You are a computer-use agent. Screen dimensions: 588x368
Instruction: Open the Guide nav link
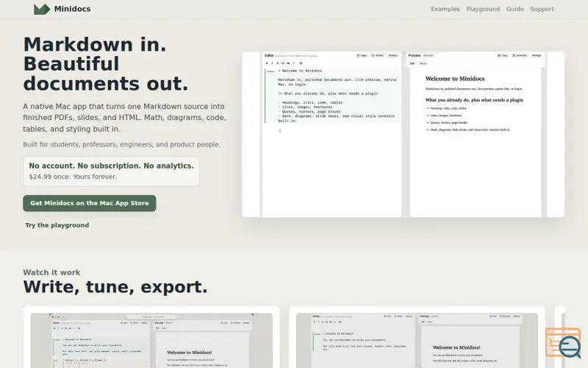[x=515, y=9]
